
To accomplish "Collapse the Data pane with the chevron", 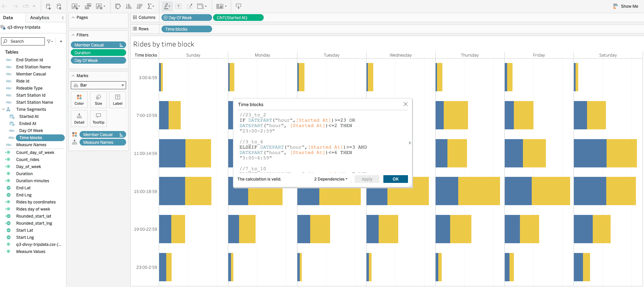I will tap(63, 18).
